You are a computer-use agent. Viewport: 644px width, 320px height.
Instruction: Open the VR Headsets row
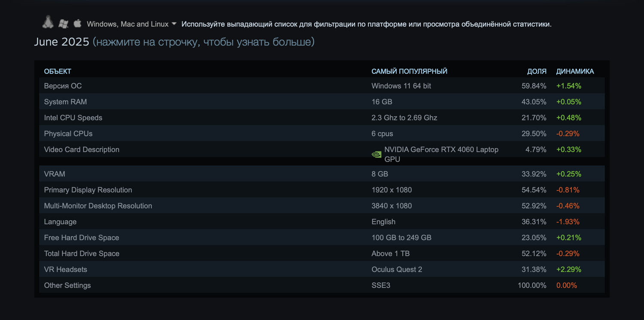pyautogui.click(x=66, y=269)
